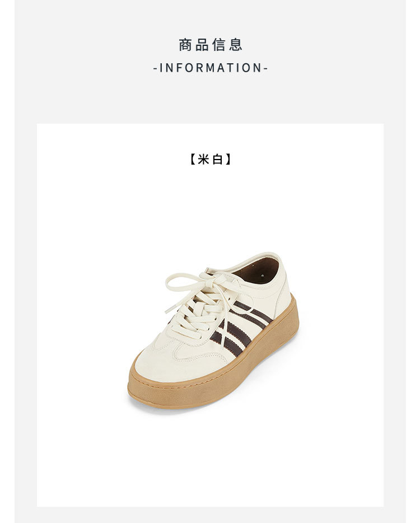Click the white space above the 米白 label
The width and height of the screenshot is (420, 523).
[210, 137]
